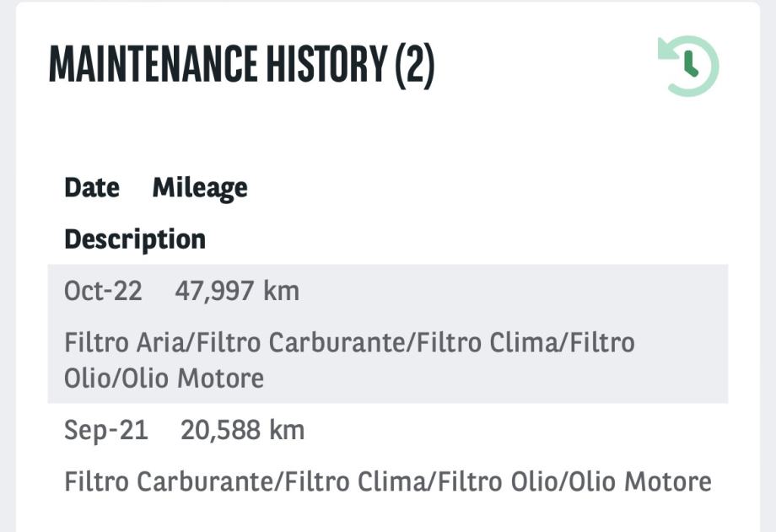776x532 pixels.
Task: Click the Maintenance History heading
Action: (218, 65)
